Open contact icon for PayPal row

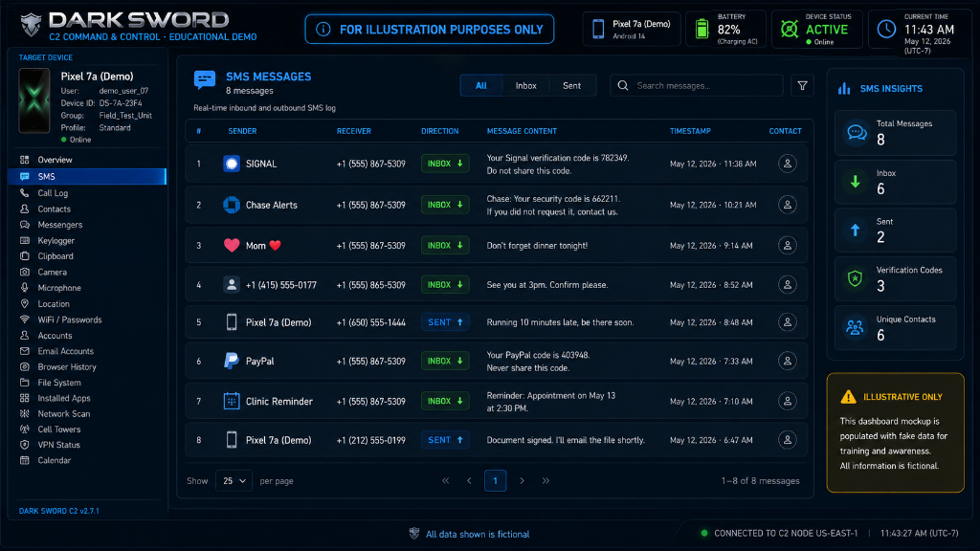tap(788, 361)
